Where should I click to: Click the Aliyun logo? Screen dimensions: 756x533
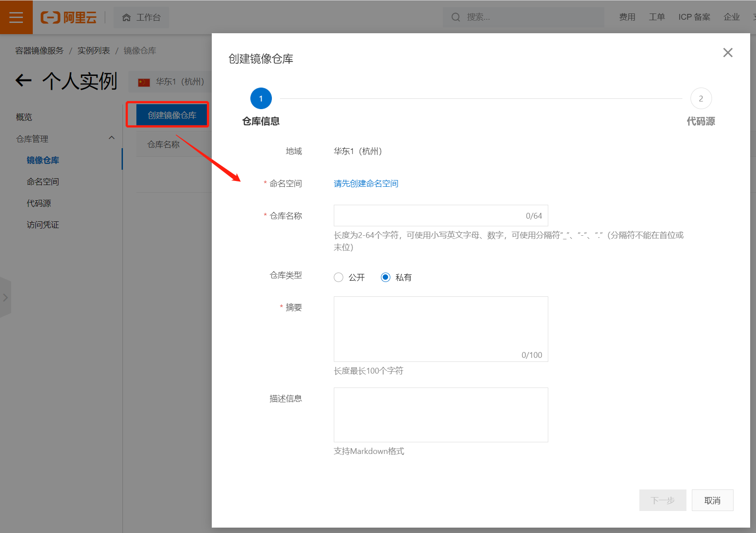(x=69, y=18)
